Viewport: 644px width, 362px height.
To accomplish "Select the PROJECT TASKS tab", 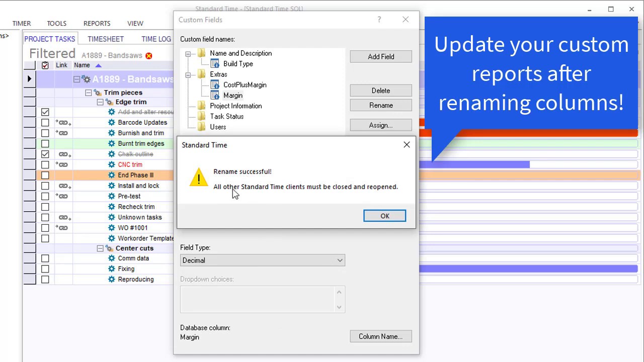I will [50, 39].
